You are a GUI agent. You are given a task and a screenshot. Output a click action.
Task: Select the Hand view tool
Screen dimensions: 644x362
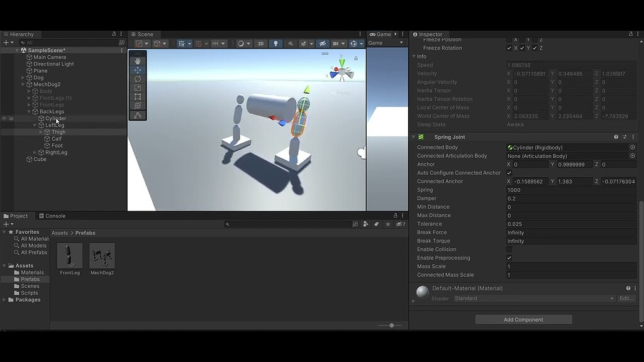(138, 60)
